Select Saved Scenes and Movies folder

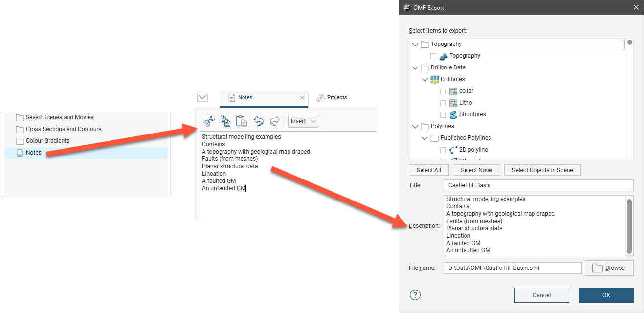tap(60, 117)
